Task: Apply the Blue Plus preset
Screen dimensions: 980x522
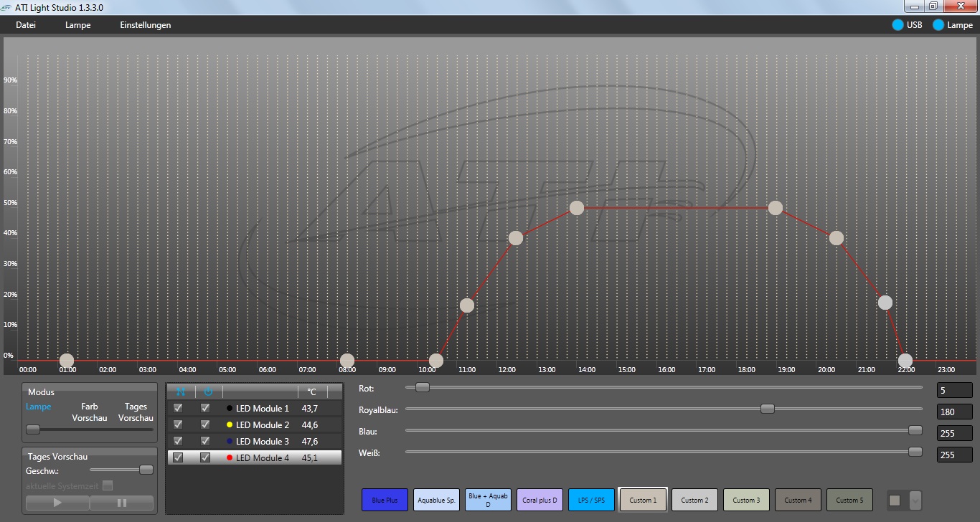Action: (x=385, y=500)
